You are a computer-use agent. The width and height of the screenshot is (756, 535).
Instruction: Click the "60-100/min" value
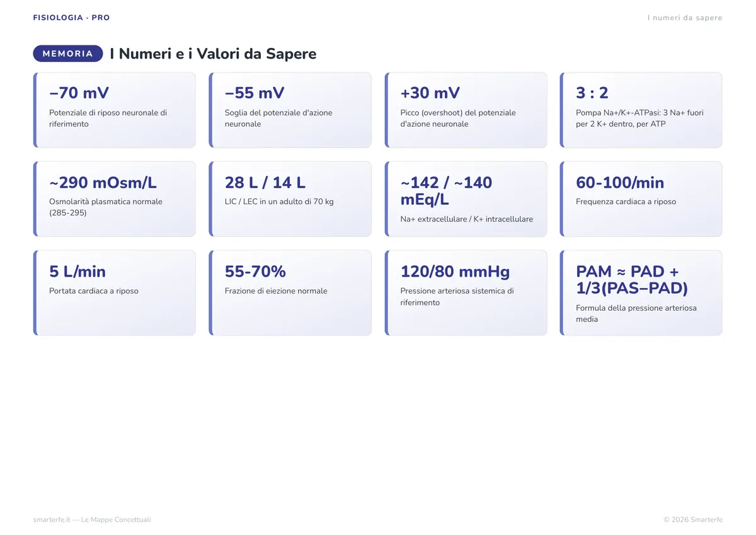620,183
